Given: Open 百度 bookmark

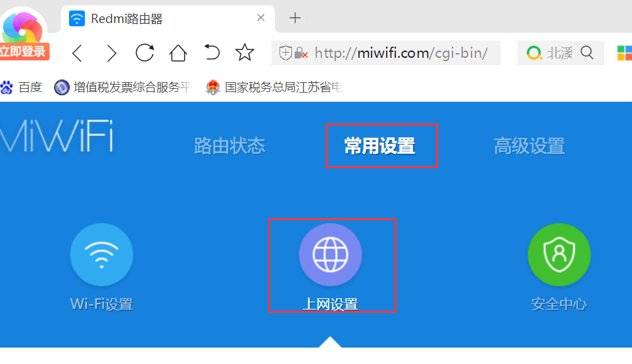Looking at the screenshot, I should 21,87.
